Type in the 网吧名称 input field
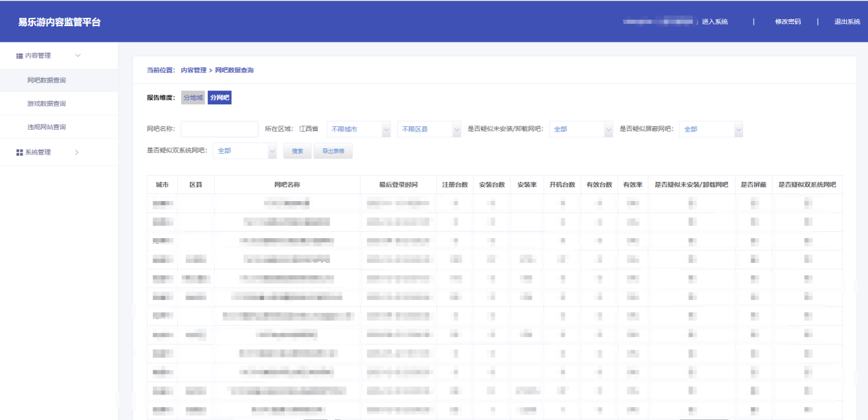Viewport: 868px width, 420px height. pos(219,129)
